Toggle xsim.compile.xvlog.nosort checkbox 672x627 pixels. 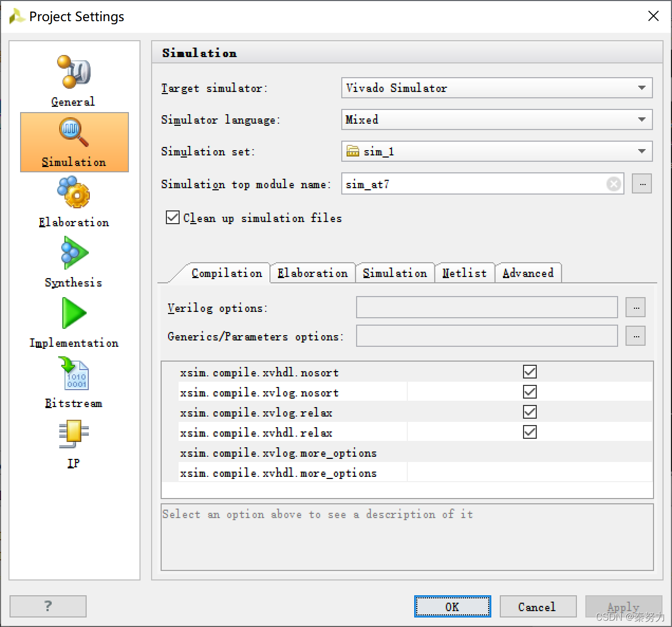coord(530,392)
